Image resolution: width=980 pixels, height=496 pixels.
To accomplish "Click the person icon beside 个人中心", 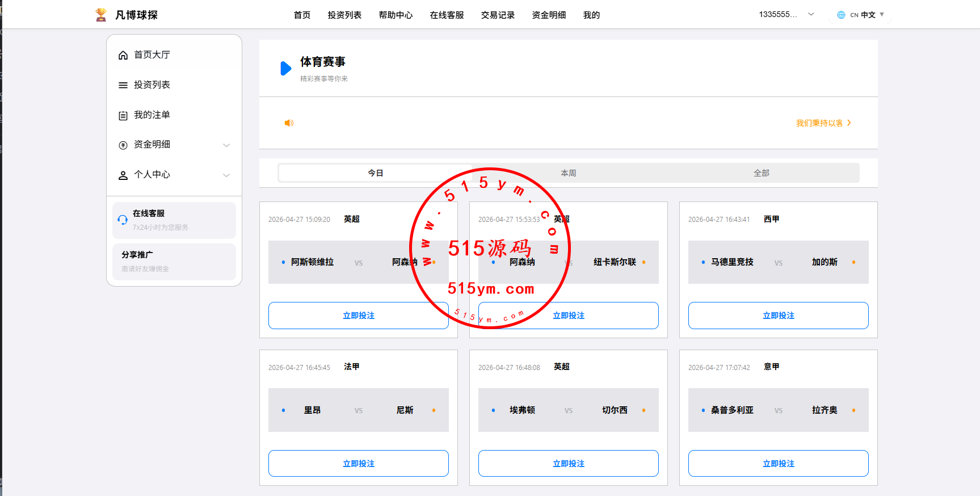I will pos(123,175).
